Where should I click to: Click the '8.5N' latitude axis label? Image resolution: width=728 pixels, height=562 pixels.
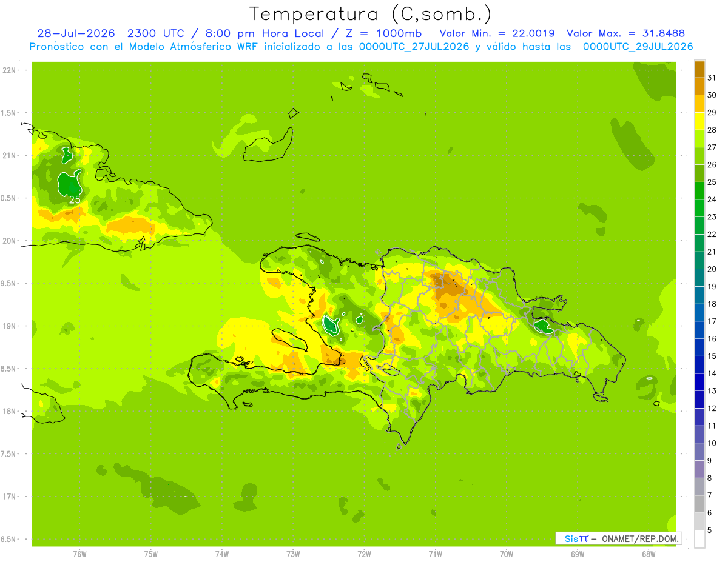coord(9,369)
